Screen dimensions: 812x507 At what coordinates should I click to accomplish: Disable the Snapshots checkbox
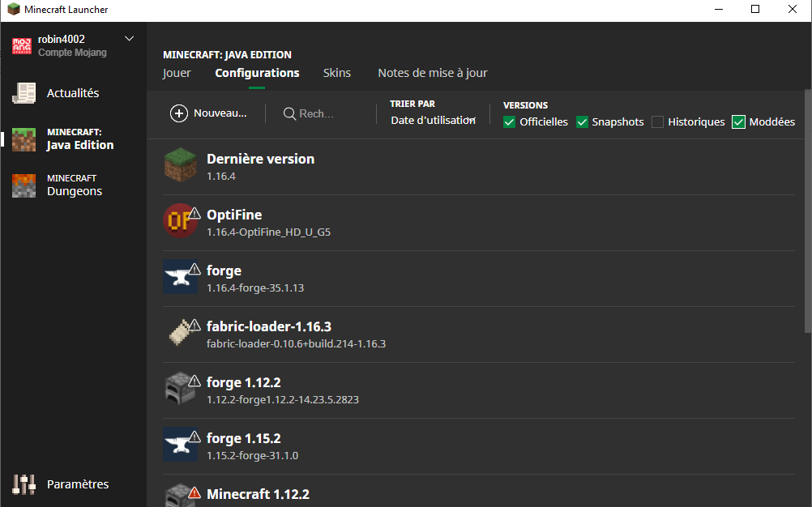tap(582, 122)
